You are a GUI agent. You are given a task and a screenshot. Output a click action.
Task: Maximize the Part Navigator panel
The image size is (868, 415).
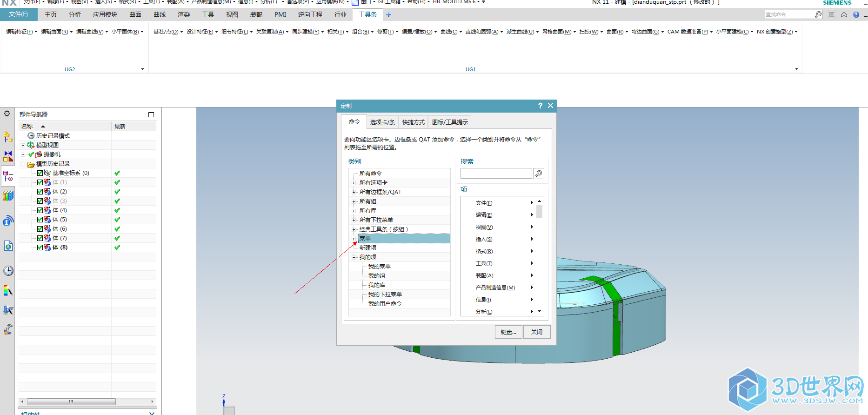tap(151, 114)
